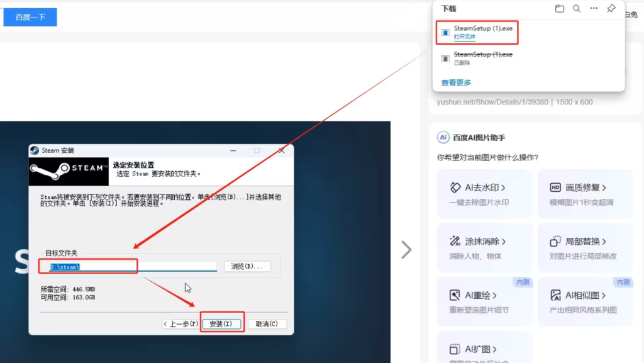Screen dimensions: 644x363
Task: Open the AI扩图 tool
Action: (485, 347)
